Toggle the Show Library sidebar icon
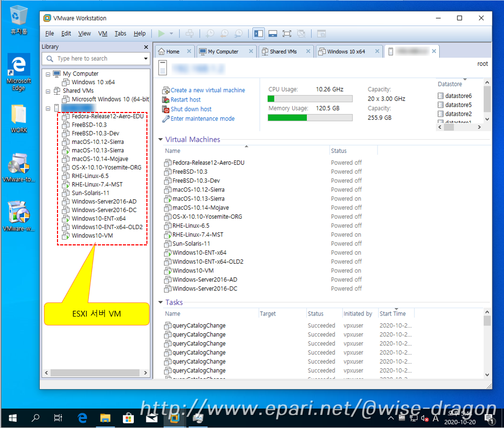The image size is (504, 428). (258, 33)
